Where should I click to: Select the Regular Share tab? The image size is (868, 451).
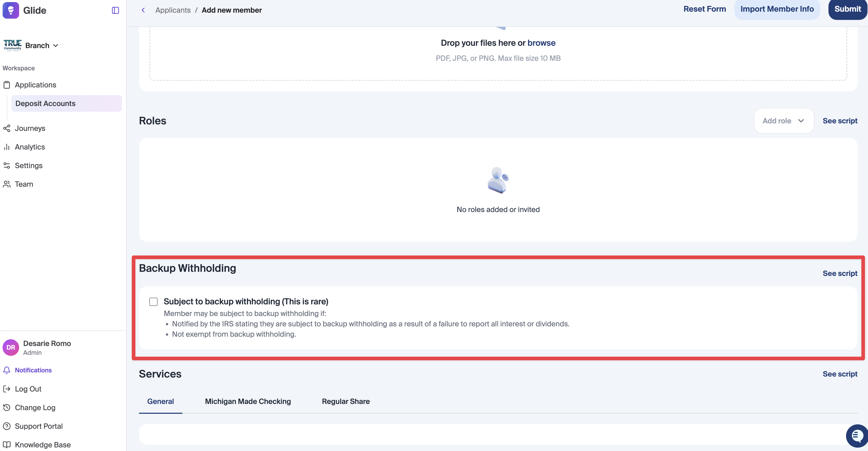(x=345, y=401)
